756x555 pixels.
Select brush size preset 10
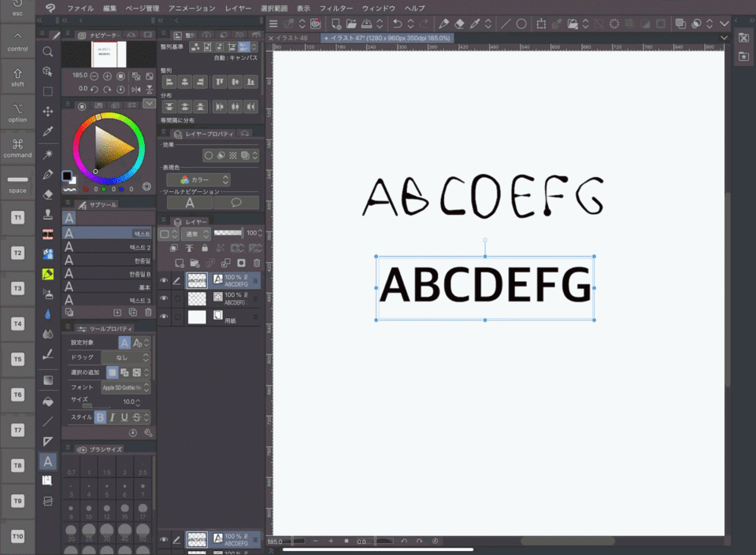click(89, 512)
